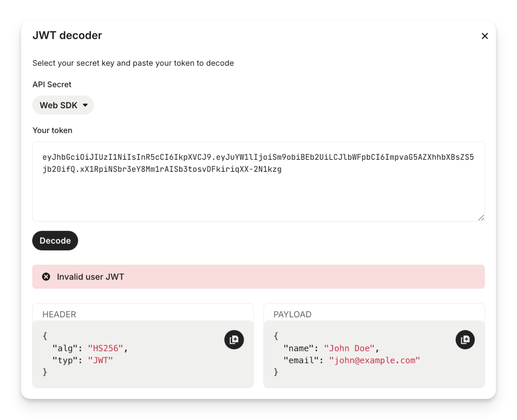Click the Your token label
The width and height of the screenshot is (517, 420).
coord(52,130)
